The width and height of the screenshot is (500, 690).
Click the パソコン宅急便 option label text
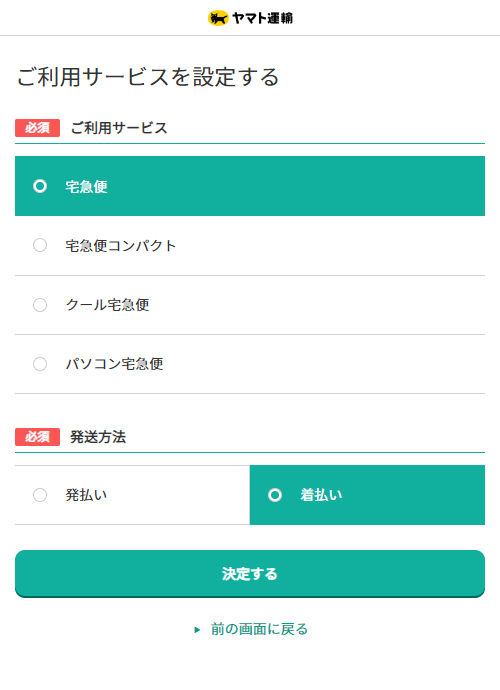tap(114, 364)
